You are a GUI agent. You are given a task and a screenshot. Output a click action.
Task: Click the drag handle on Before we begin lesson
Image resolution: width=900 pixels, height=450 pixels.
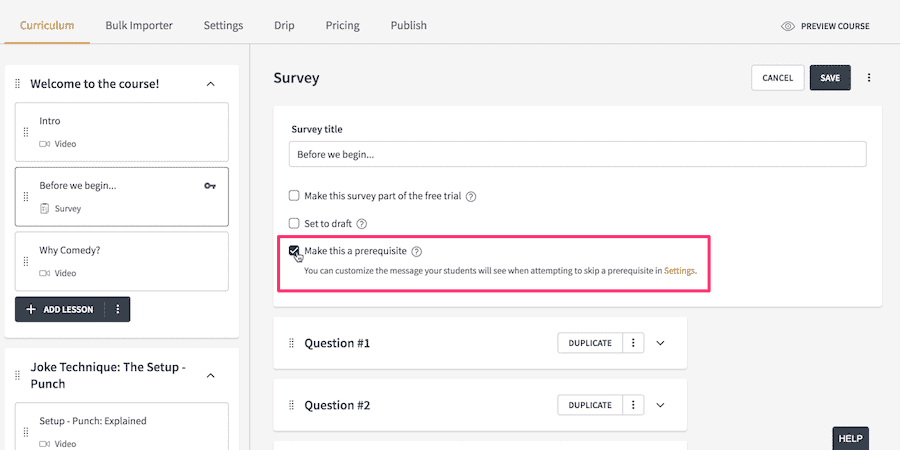click(25, 197)
